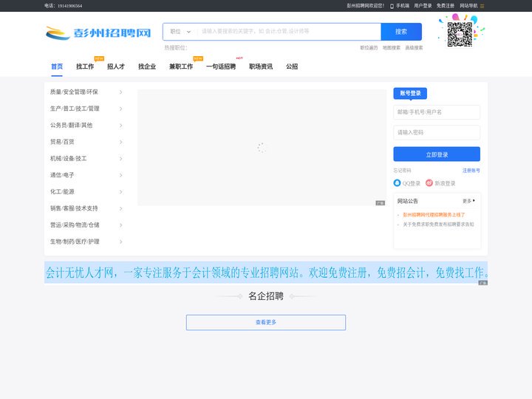The image size is (532, 399).
Task: Open the 兼职工作 nav tab
Action: [181, 66]
